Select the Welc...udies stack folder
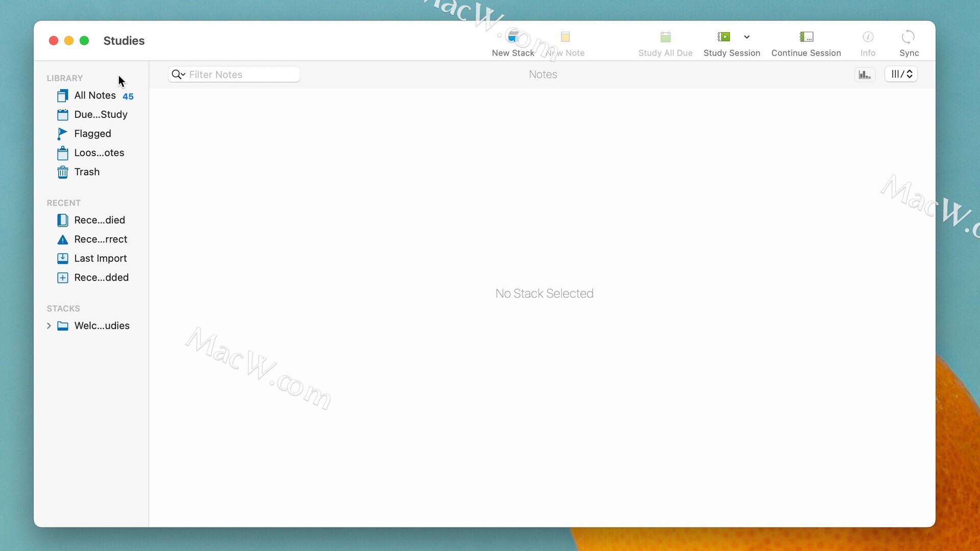The image size is (980, 551). pos(63,326)
